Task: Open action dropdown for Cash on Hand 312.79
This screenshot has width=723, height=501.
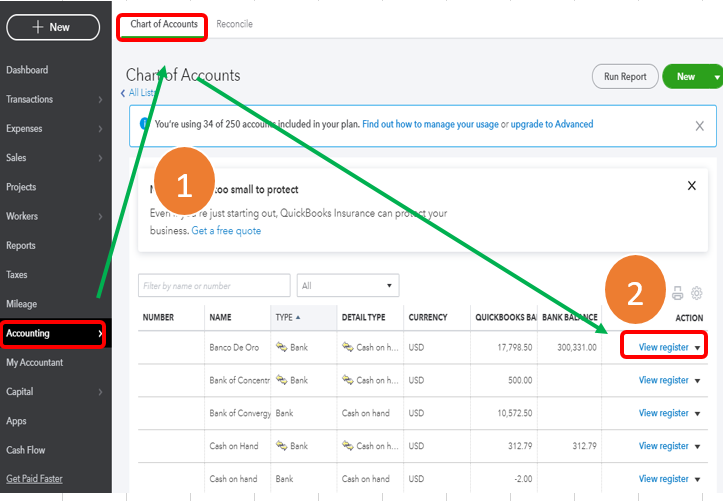Action: (698, 447)
